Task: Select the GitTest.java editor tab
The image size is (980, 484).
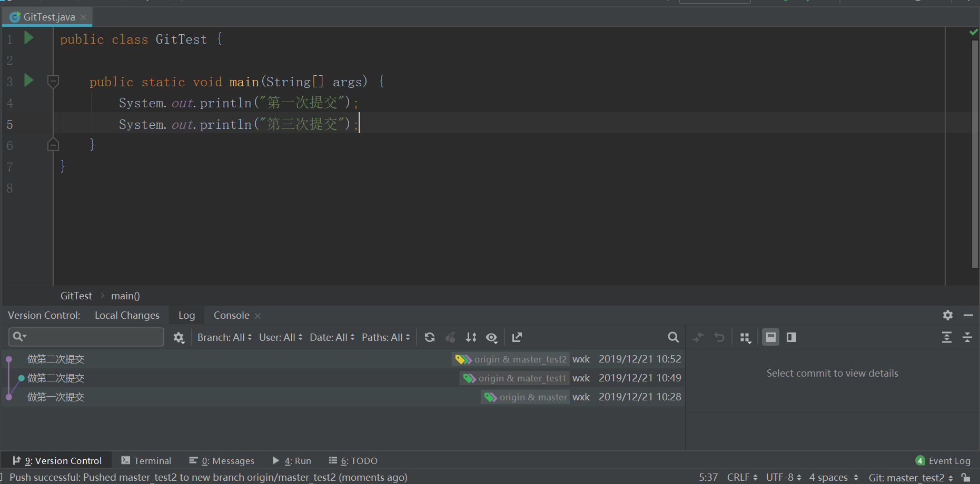Action: point(48,17)
